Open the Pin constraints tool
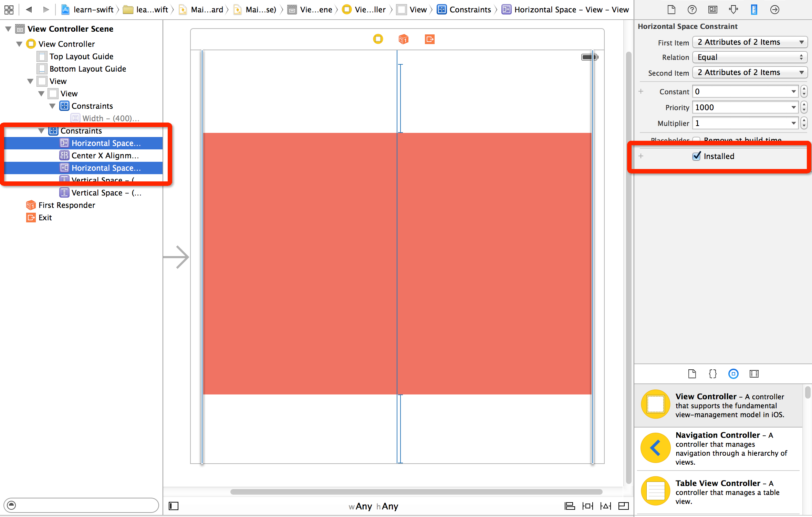 click(588, 506)
